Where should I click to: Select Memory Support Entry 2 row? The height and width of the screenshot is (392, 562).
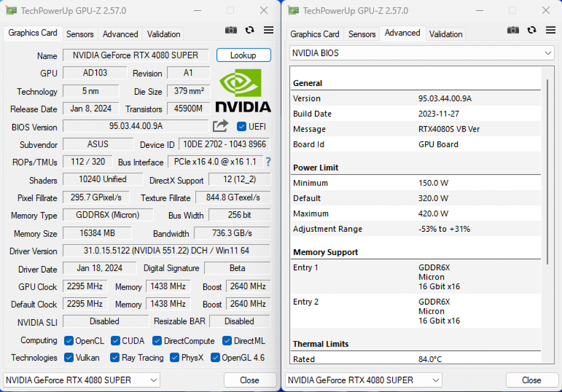click(x=415, y=311)
